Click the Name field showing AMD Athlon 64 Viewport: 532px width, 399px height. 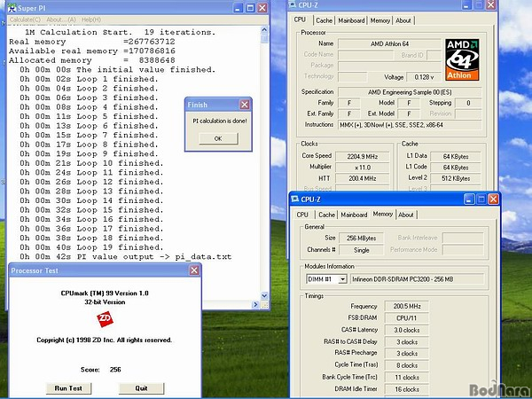(389, 43)
